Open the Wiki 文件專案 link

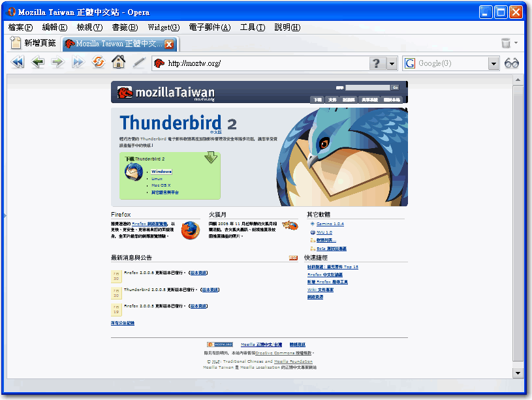(x=321, y=290)
